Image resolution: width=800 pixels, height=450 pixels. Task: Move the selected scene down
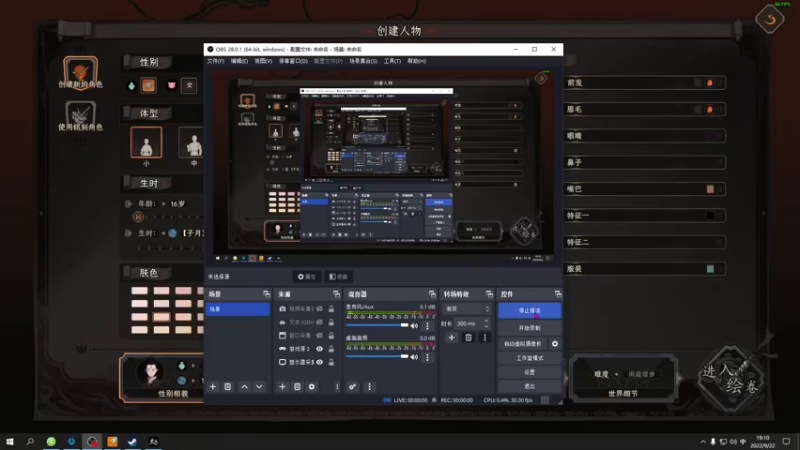[259, 387]
